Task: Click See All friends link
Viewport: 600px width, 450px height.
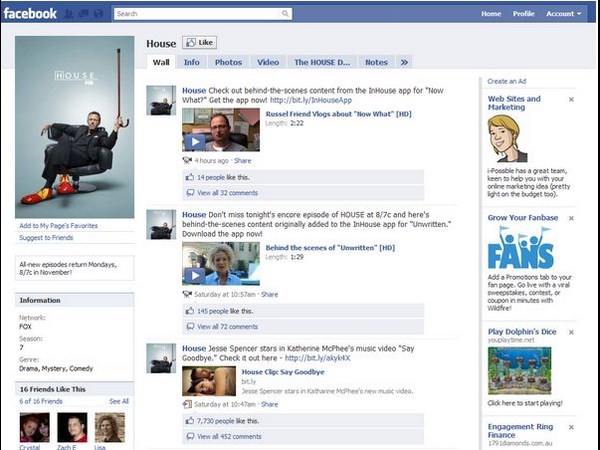Action: [119, 401]
